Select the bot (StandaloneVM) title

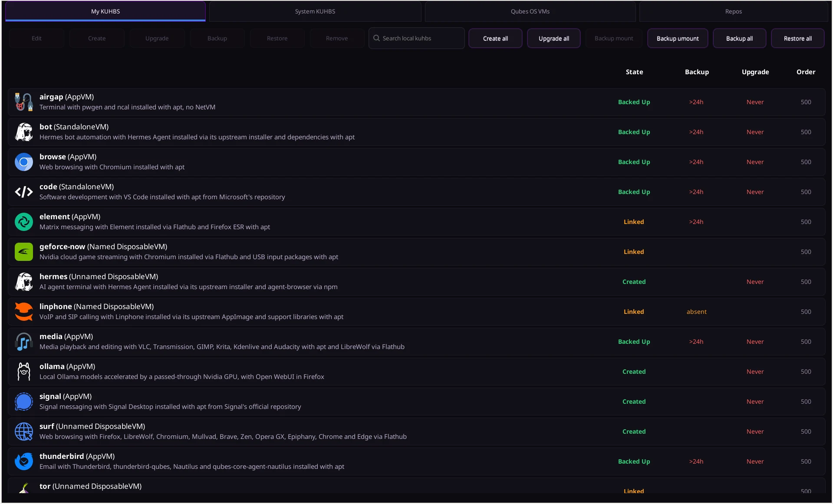[x=74, y=127]
